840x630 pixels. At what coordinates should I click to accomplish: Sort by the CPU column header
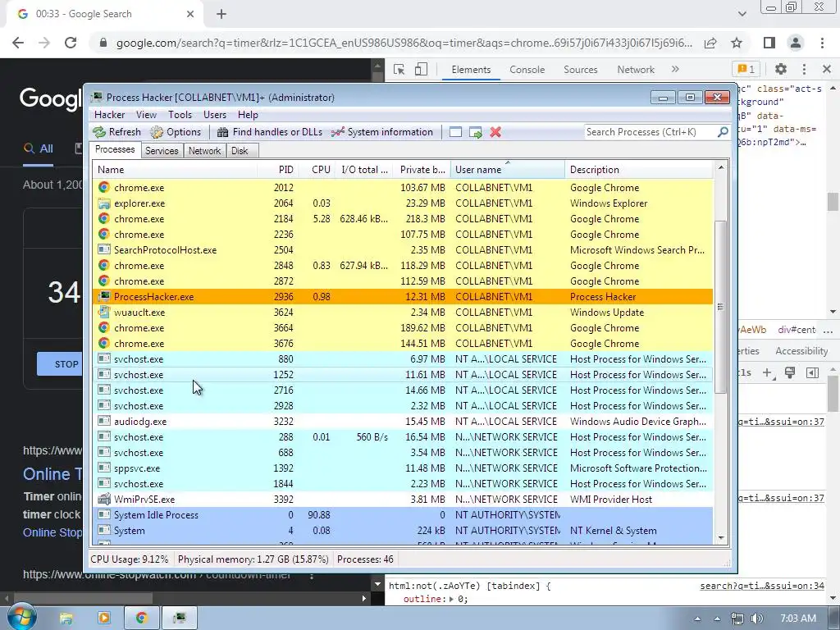click(x=317, y=170)
